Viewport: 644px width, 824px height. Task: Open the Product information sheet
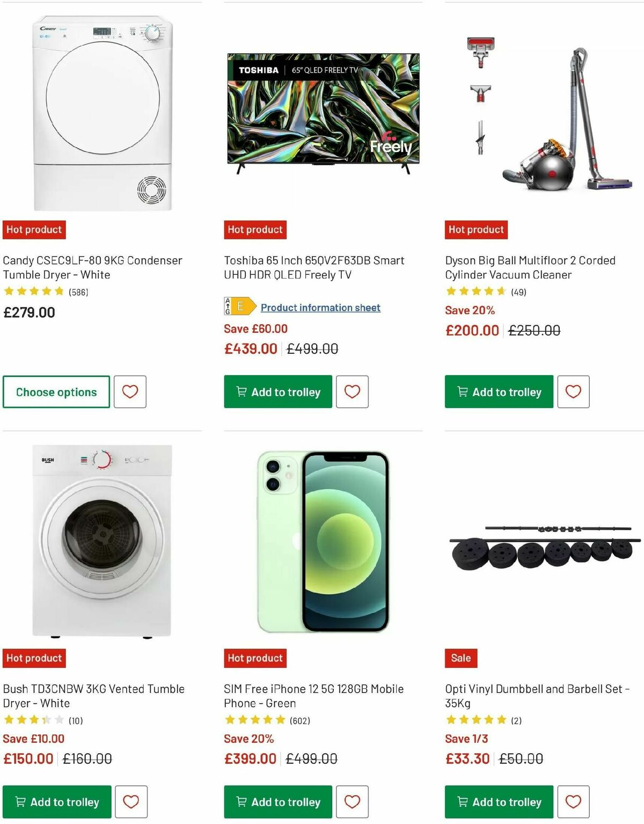coord(320,307)
